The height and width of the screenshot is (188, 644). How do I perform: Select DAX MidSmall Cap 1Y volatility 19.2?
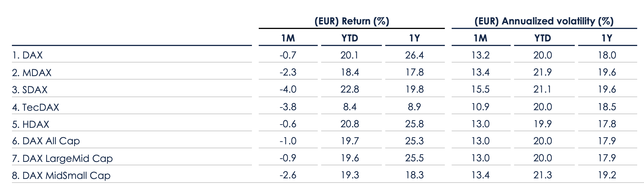point(607,175)
